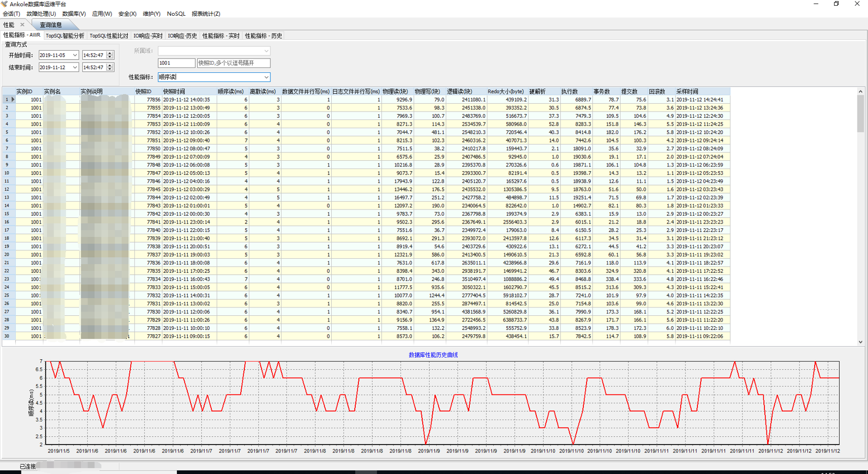Open the IO响应-历史 tab
The image size is (868, 474).
[183, 36]
